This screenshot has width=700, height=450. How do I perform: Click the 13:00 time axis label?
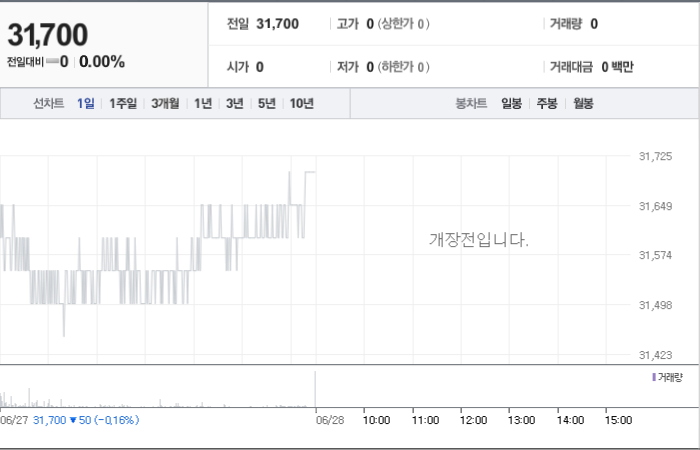pos(521,420)
